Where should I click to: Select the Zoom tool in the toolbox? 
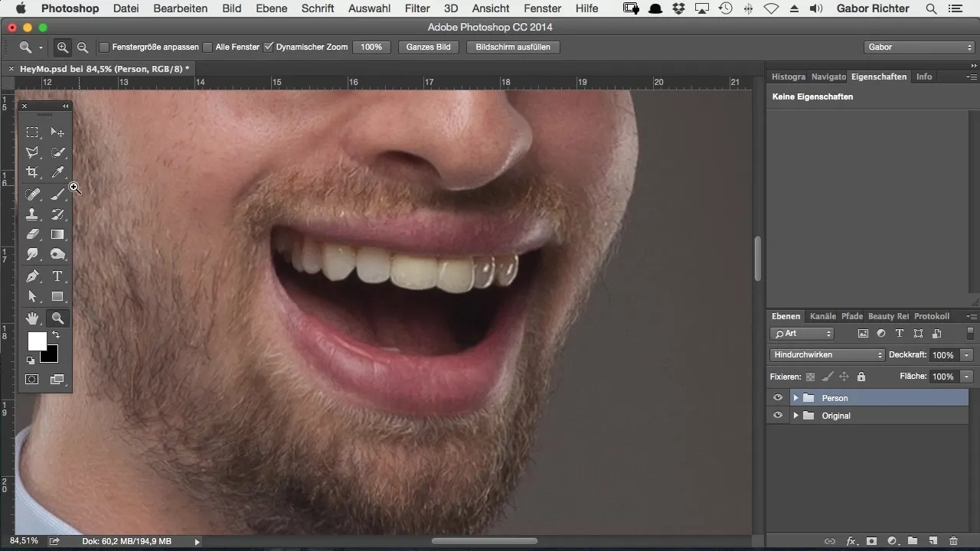click(57, 318)
